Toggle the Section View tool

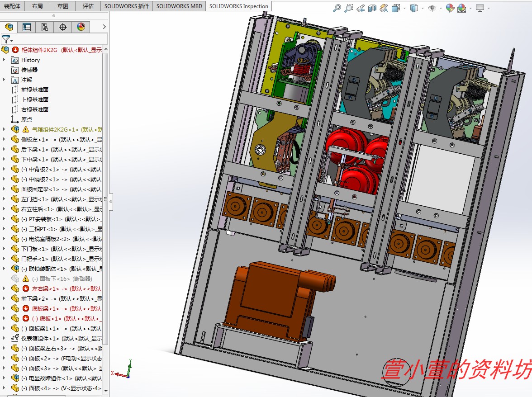coord(372,8)
